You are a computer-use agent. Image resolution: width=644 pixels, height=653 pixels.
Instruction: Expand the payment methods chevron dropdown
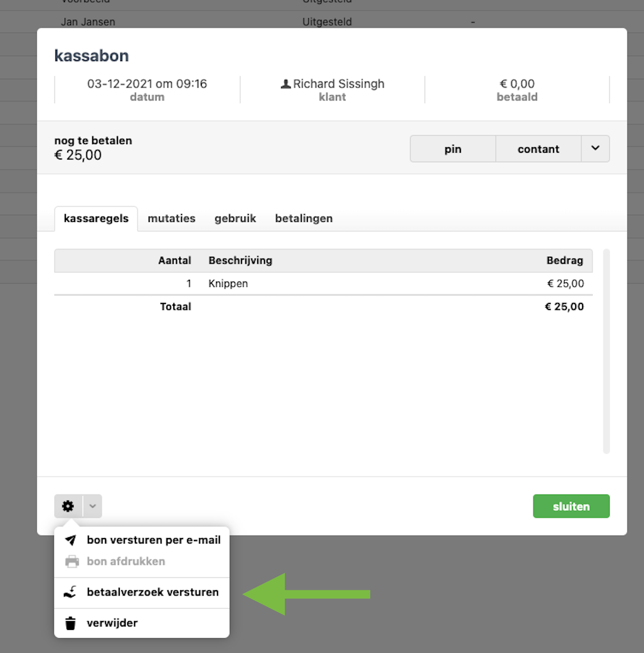[x=595, y=149]
